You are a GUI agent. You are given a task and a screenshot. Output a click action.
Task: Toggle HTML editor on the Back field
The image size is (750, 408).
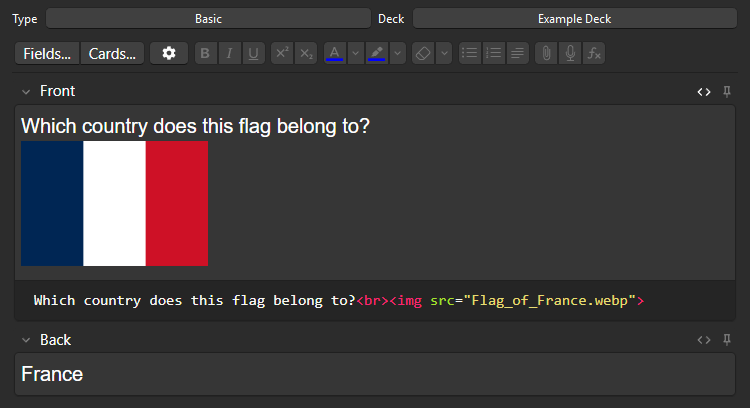coord(704,340)
